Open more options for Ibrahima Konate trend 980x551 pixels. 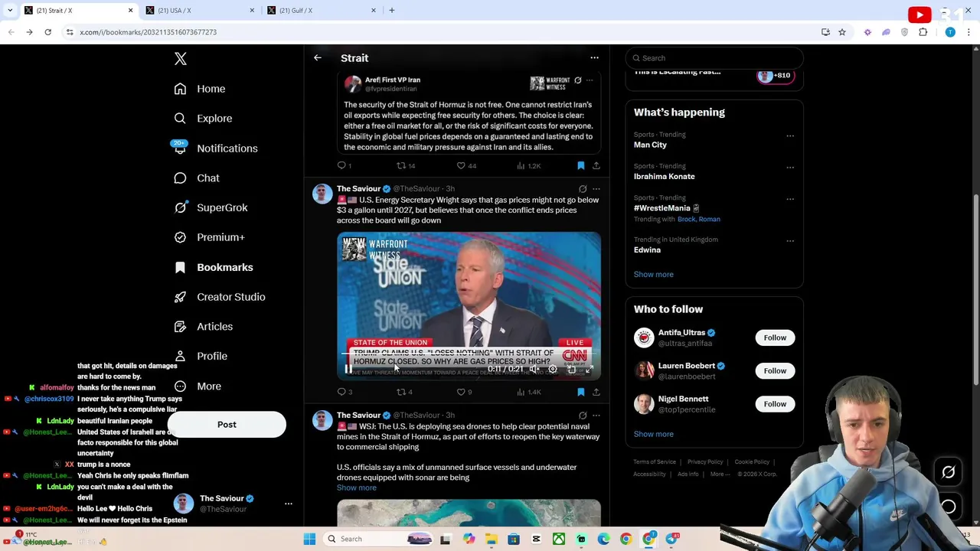tap(790, 168)
